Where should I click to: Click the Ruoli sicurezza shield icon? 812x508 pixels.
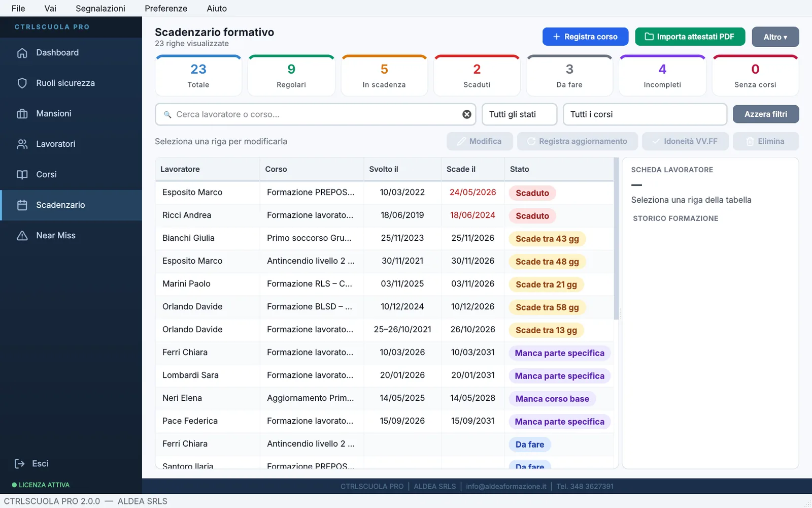tap(22, 83)
